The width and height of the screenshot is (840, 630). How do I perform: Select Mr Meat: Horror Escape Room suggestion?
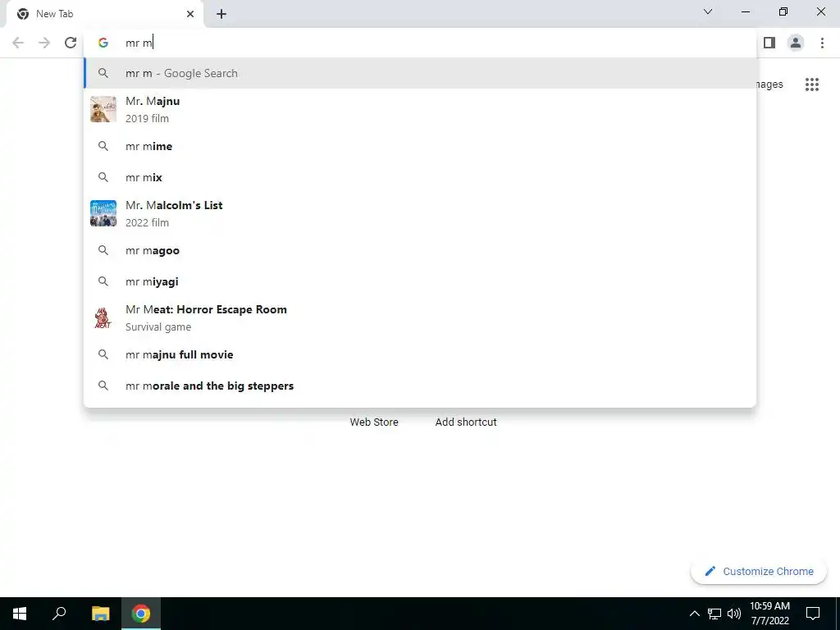click(420, 317)
